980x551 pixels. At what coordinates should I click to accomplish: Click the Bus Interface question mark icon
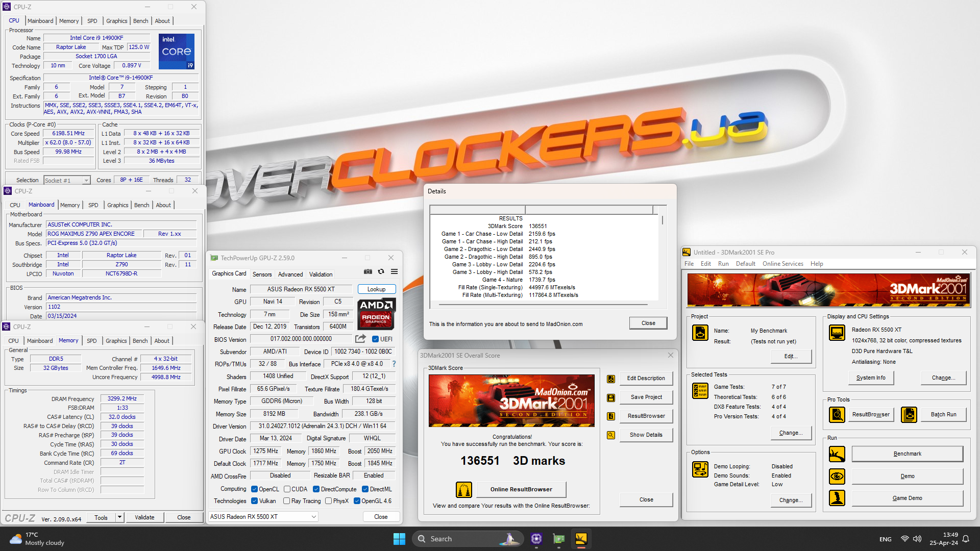[x=394, y=364]
